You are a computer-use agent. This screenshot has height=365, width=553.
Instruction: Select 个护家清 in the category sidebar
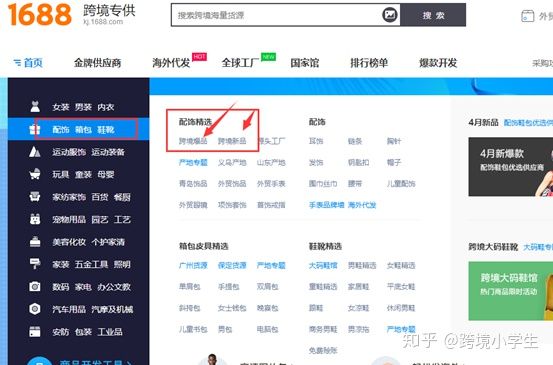click(108, 242)
